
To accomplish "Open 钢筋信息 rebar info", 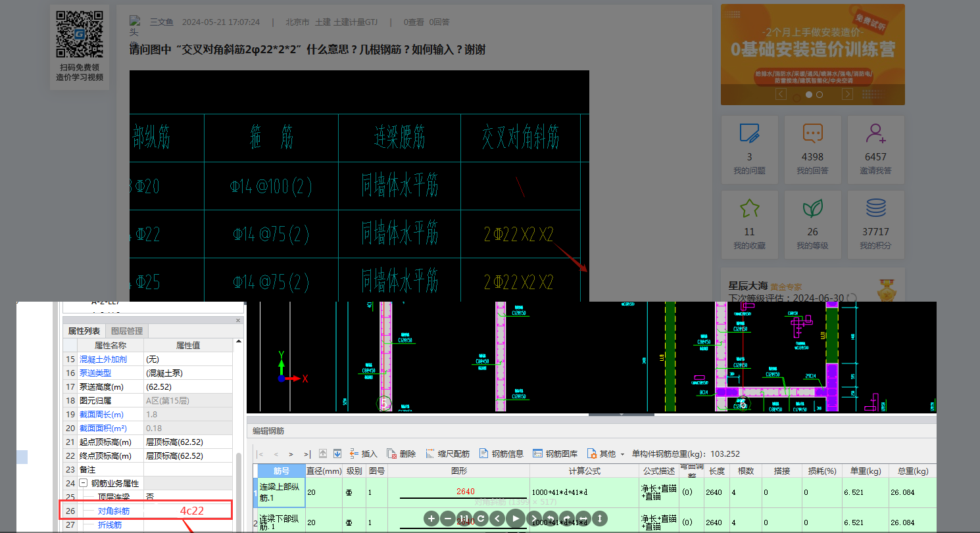I will tap(501, 453).
